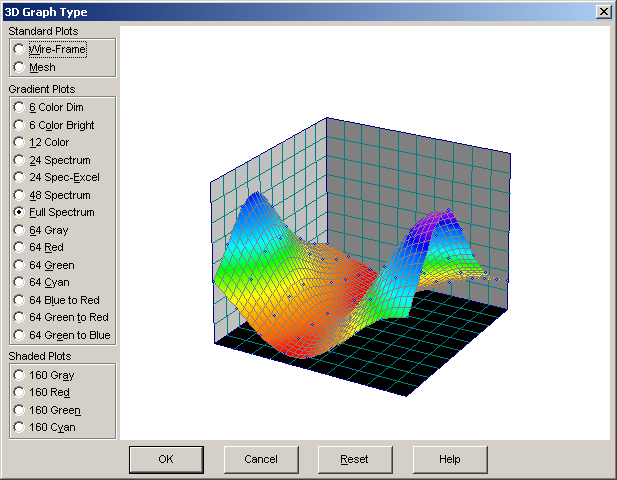Choose 12 Color gradient plot

coord(41,142)
